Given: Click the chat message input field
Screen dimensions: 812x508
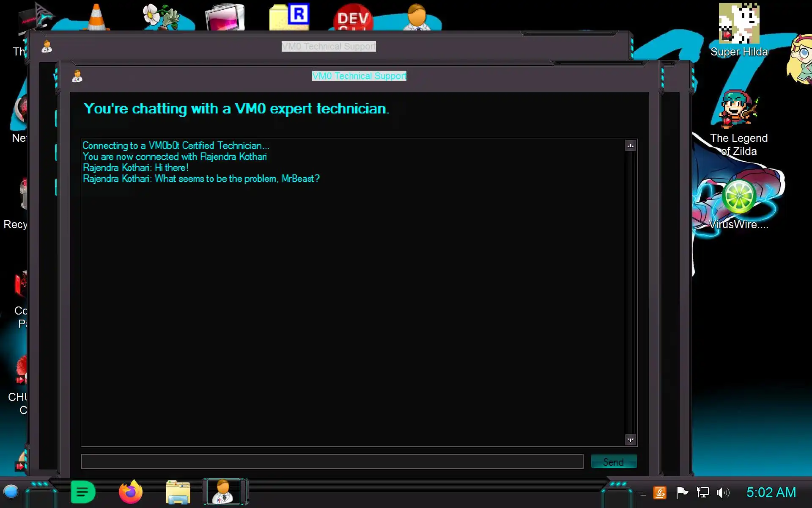Looking at the screenshot, I should (332, 461).
